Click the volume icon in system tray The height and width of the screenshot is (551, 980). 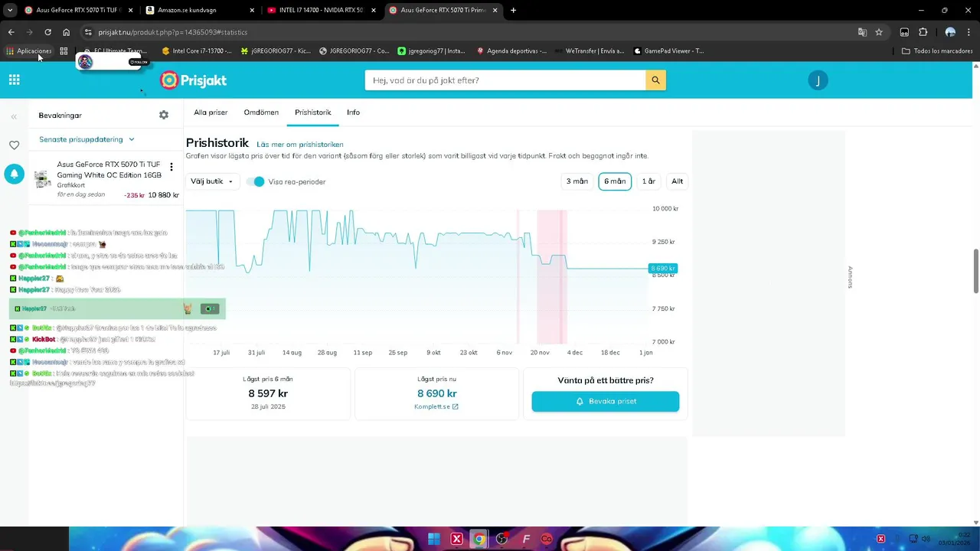click(926, 539)
